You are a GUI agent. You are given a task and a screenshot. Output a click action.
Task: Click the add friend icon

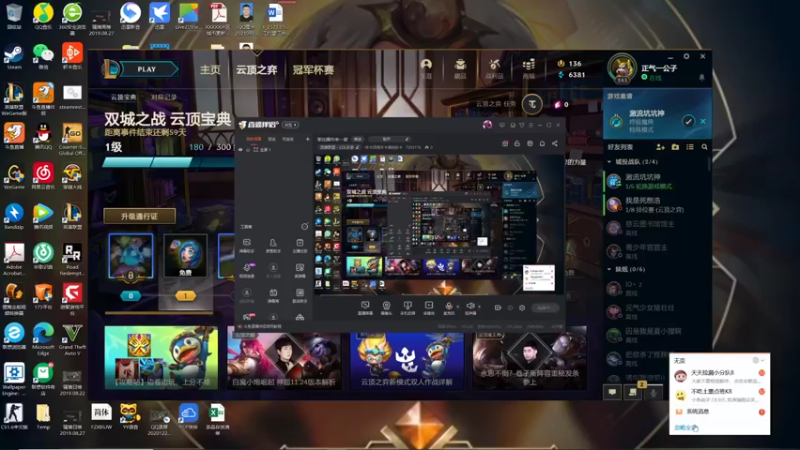click(660, 147)
